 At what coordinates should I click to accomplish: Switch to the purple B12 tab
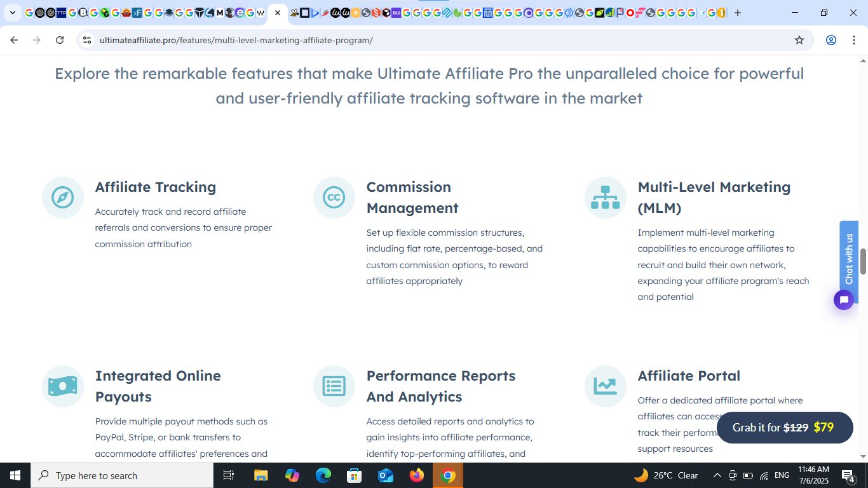[396, 13]
